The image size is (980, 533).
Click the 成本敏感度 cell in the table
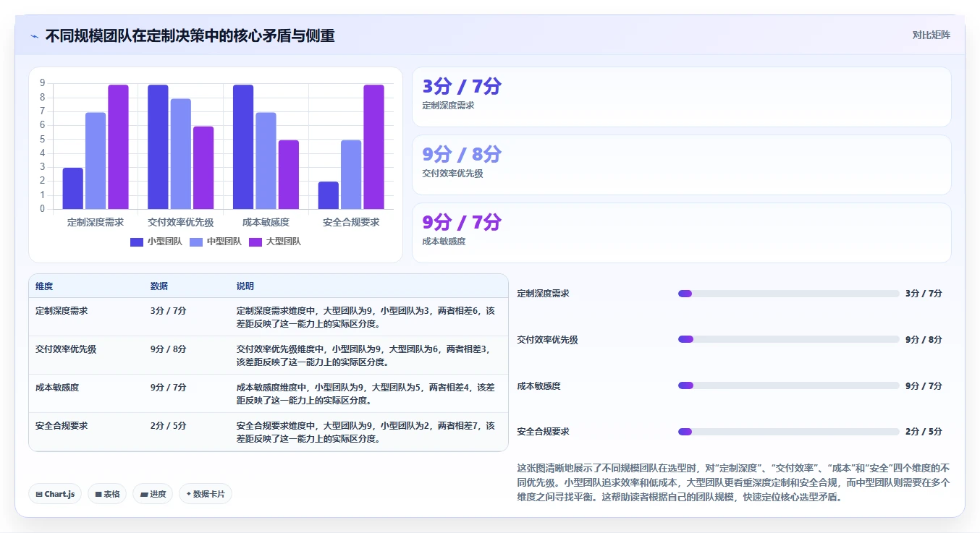tap(57, 388)
